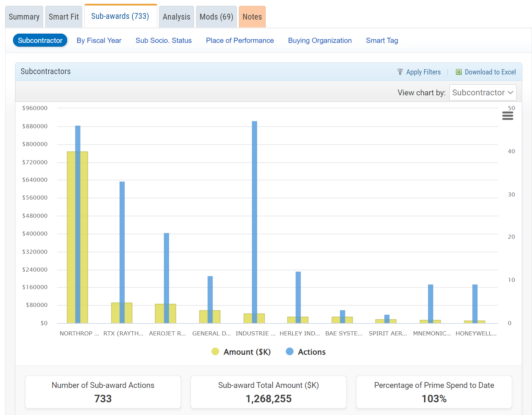Viewport: 532px width, 415px height.
Task: Toggle the Actions legend series
Action: [306, 352]
